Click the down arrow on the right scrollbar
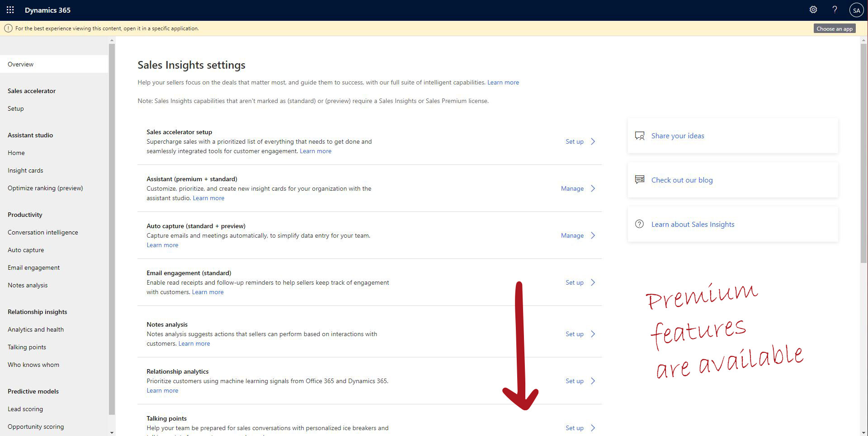Screen dimensions: 868x436 (864, 432)
